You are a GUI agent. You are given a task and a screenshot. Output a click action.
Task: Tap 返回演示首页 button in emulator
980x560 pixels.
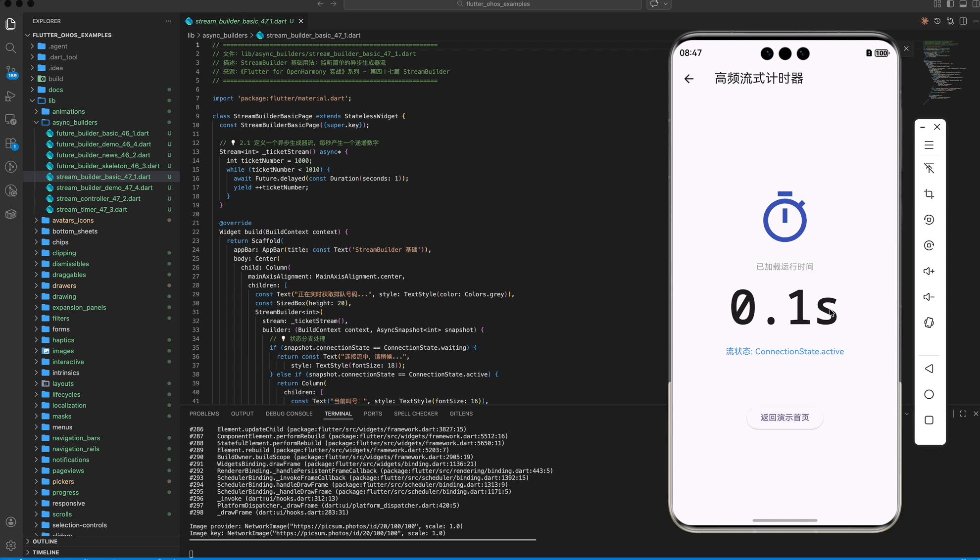click(x=784, y=418)
